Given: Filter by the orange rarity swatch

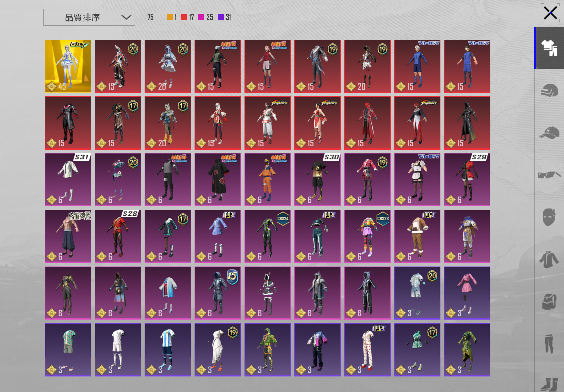Looking at the screenshot, I should click(x=170, y=17).
